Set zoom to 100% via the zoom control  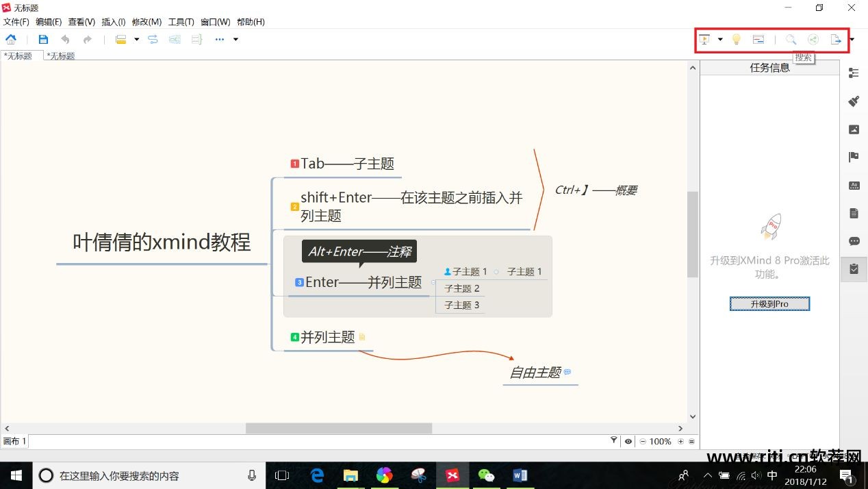661,441
